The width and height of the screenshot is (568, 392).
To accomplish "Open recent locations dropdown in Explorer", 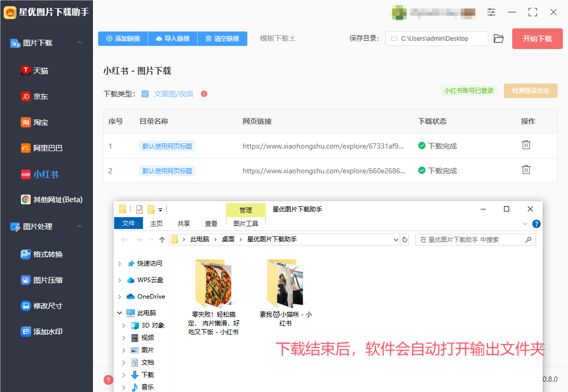I will pyautogui.click(x=151, y=240).
